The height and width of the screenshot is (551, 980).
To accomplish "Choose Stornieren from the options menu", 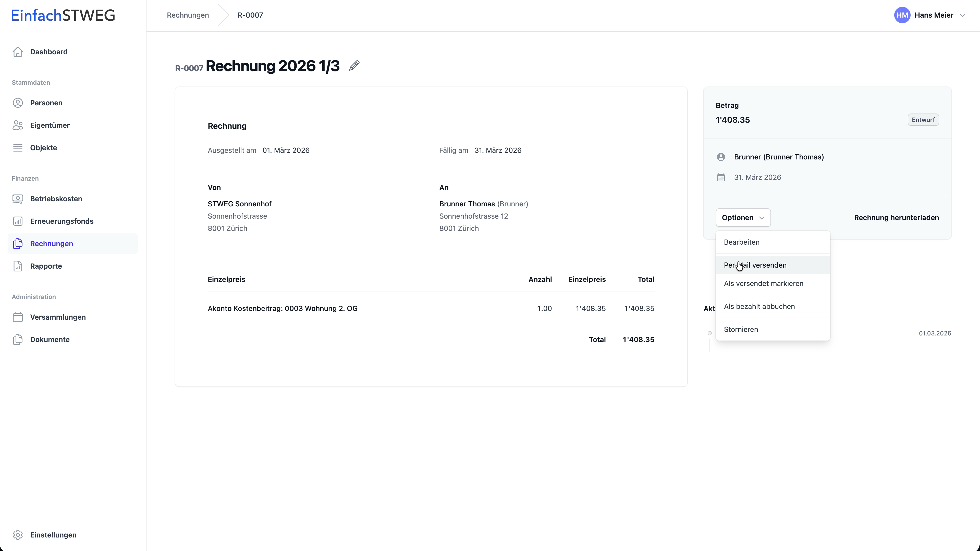I will 741,329.
